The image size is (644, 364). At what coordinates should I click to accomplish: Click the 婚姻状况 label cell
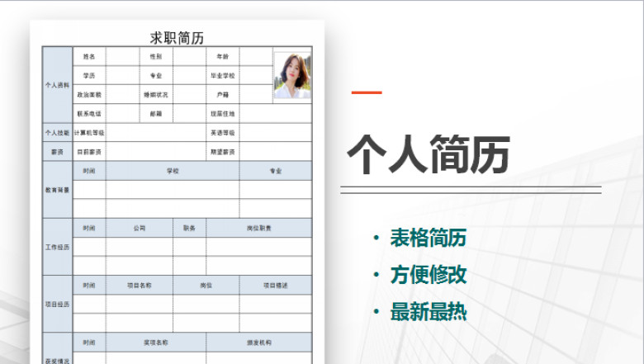coord(156,94)
